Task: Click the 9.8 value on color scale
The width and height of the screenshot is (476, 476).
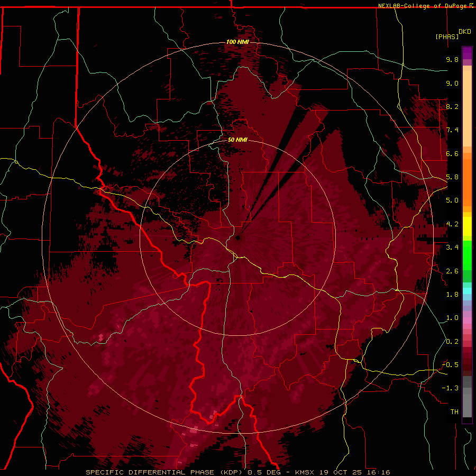Action: (x=452, y=59)
